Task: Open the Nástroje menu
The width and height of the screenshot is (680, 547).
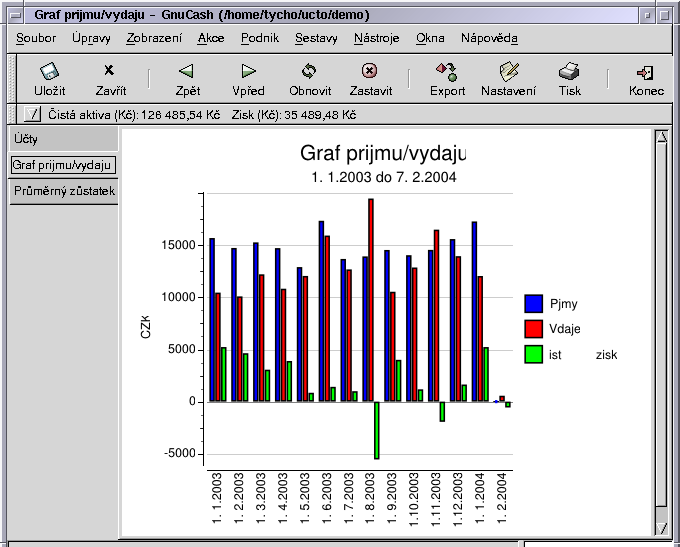Action: [376, 38]
